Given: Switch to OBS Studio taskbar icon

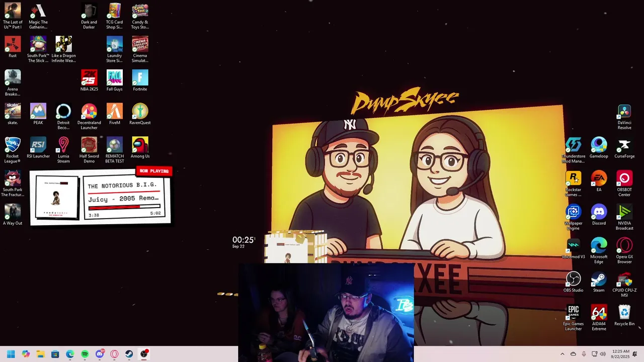Looking at the screenshot, I should coord(144,354).
